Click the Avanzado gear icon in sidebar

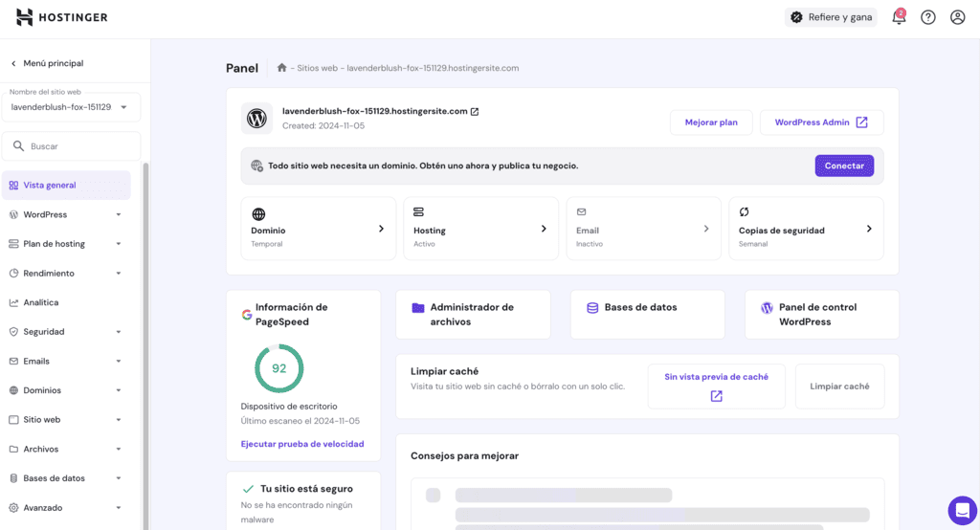tap(13, 507)
